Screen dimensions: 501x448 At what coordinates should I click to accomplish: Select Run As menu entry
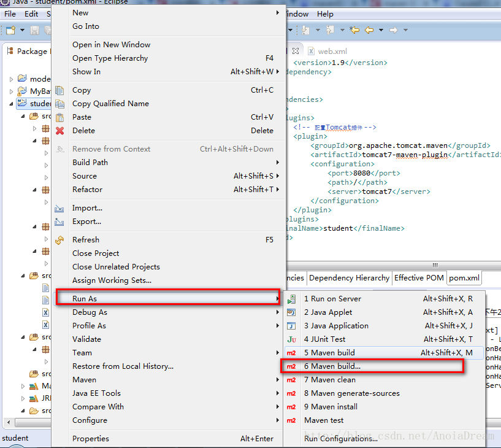coord(168,299)
